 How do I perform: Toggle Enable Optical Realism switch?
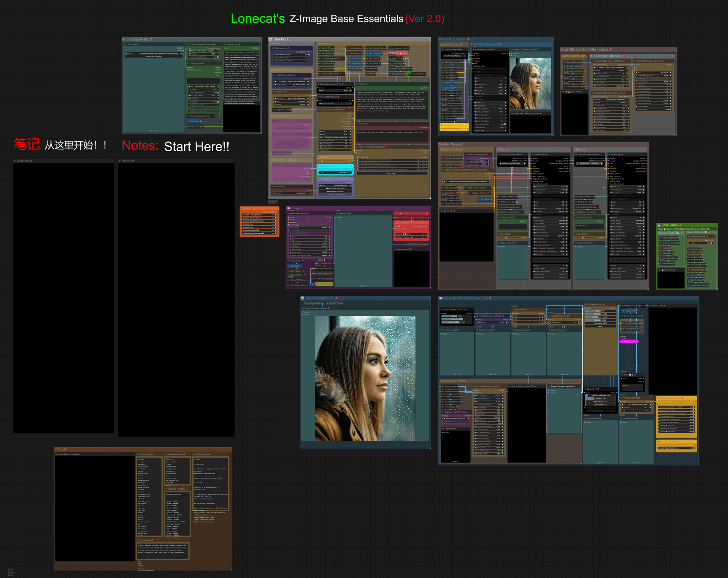pos(693,448)
